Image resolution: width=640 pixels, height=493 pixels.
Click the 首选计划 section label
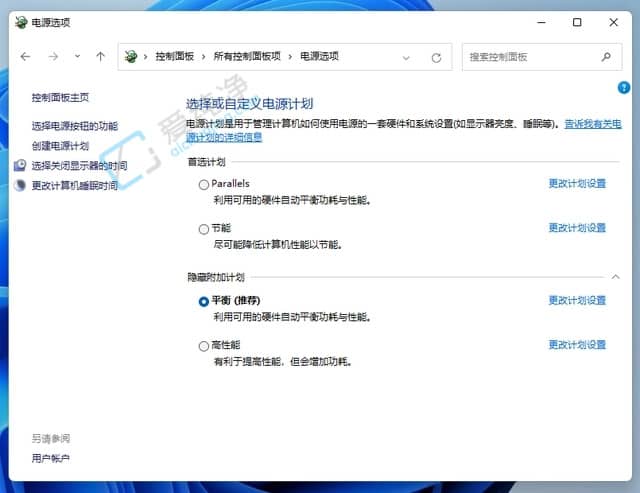(x=207, y=162)
